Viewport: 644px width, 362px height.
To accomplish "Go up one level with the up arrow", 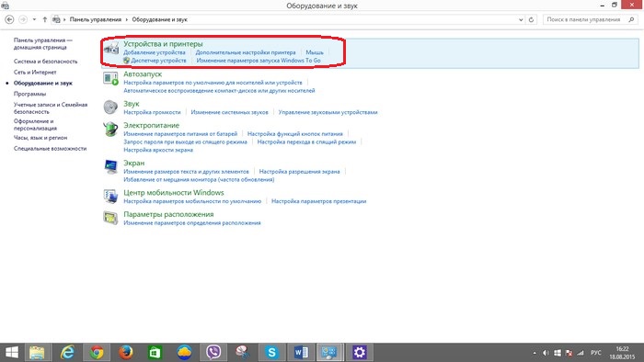I will coord(44,19).
